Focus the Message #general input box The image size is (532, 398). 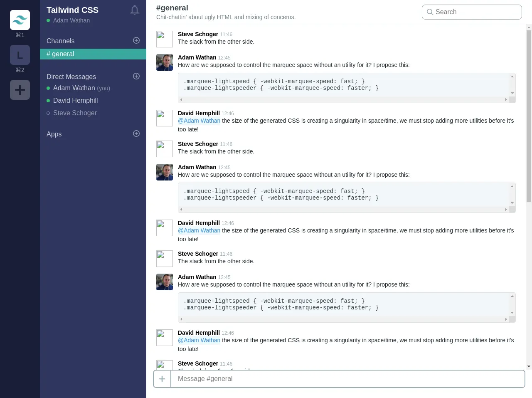(x=347, y=379)
